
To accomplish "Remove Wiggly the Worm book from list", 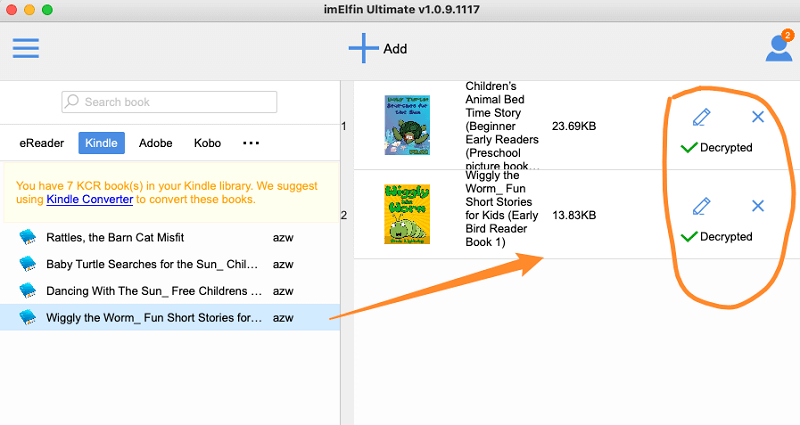I will point(758,206).
